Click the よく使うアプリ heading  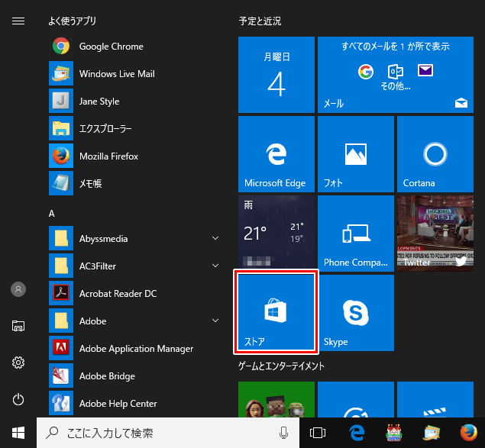pos(72,21)
